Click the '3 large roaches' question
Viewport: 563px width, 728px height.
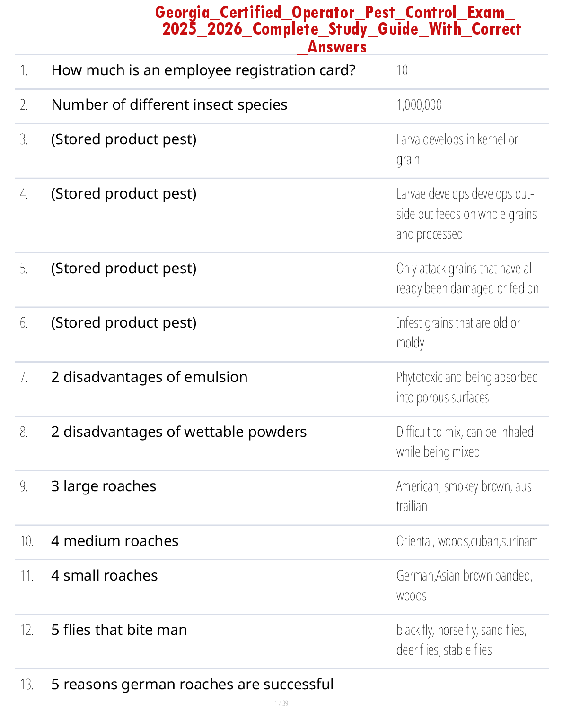[x=104, y=486]
